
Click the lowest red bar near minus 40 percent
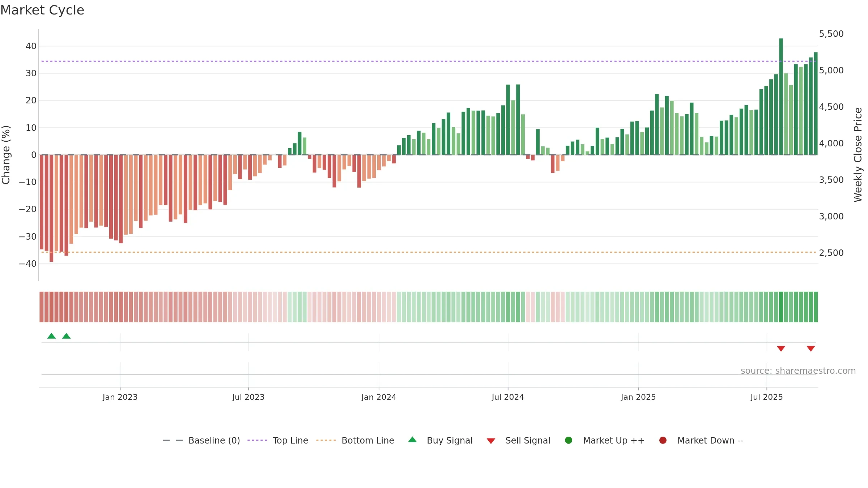(x=51, y=208)
